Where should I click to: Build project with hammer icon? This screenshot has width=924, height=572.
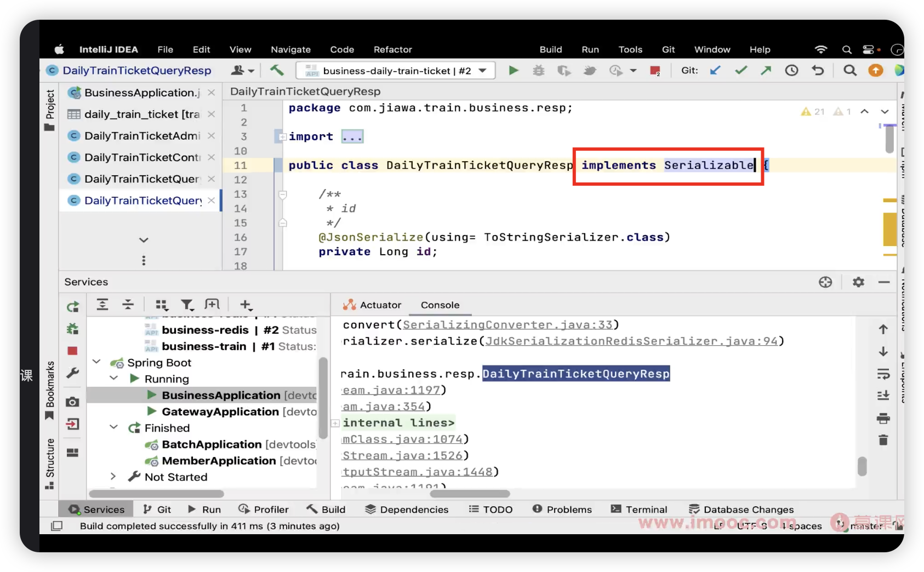[277, 70]
